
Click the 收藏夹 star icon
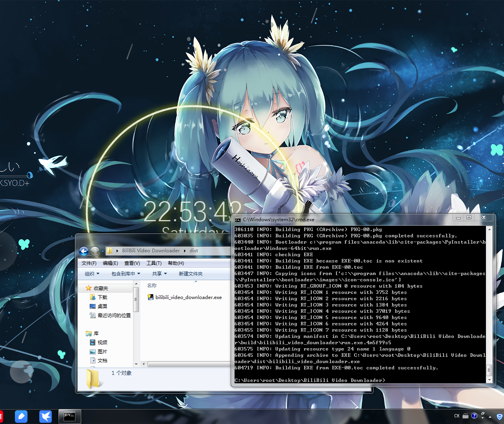click(89, 288)
